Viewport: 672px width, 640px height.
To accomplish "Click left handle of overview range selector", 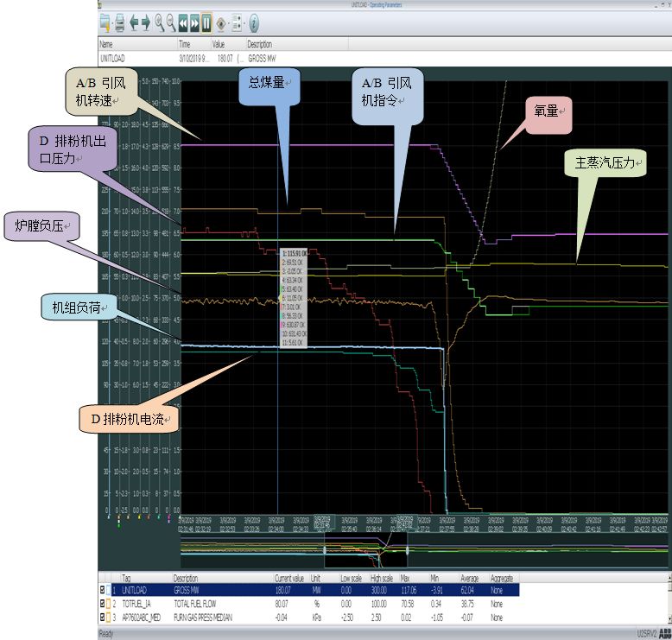I will (x=325, y=550).
